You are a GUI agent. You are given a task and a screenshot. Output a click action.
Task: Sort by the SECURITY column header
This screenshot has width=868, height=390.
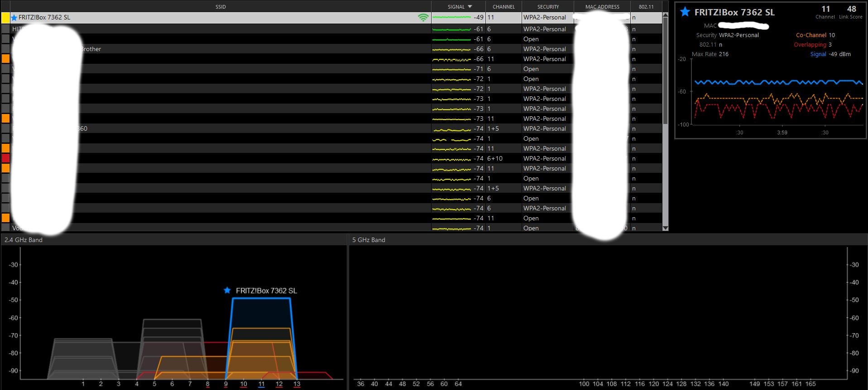[x=548, y=7]
